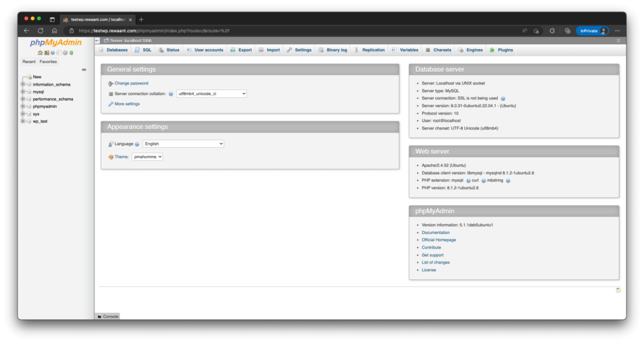
Task: Click the More settings link
Action: pyautogui.click(x=127, y=104)
